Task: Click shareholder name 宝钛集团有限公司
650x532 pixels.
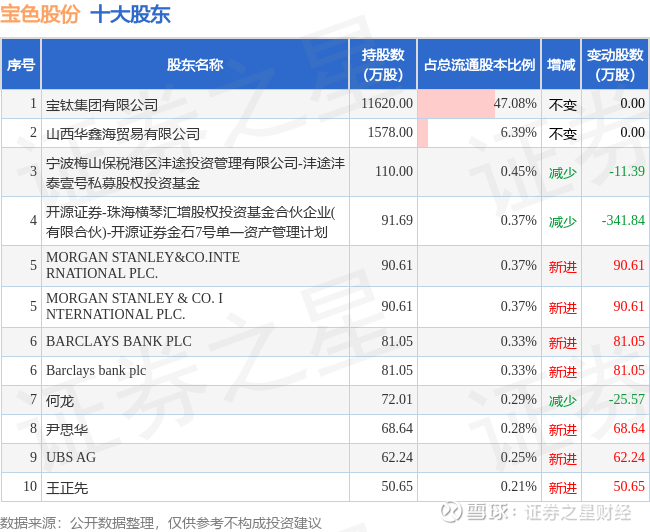Action: pyautogui.click(x=102, y=105)
